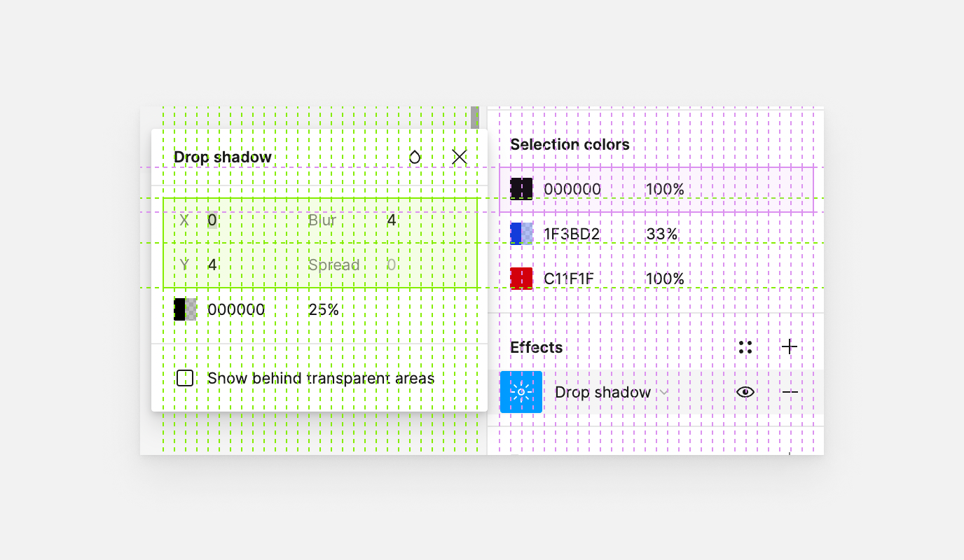Remove the Drop shadow effect
Image resolution: width=964 pixels, height=560 pixels.
click(x=790, y=392)
